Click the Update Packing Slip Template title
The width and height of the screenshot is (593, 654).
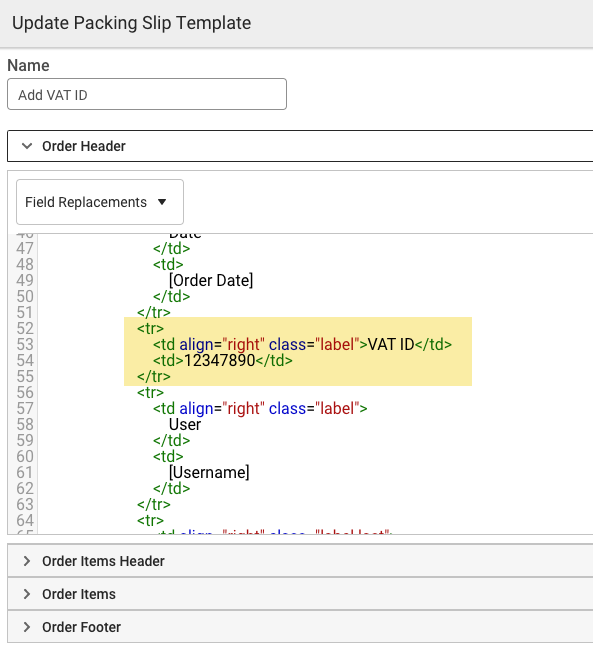tap(131, 23)
